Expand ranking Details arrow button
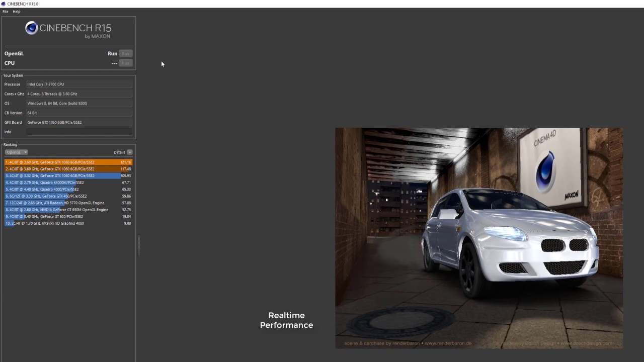 point(129,152)
